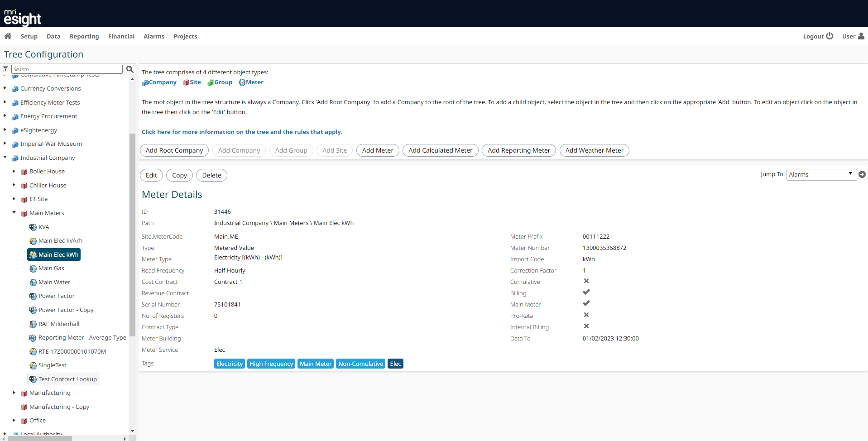Click the User profile icon
This screenshot has width=868, height=441.
[x=861, y=36]
